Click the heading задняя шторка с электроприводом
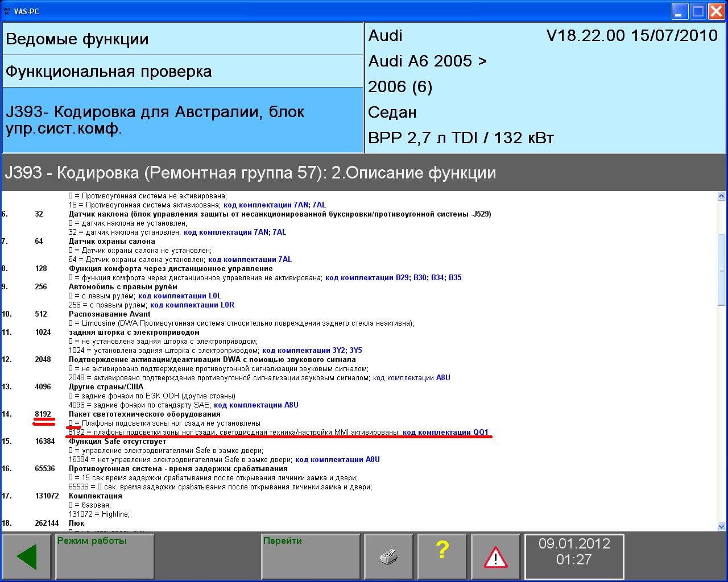This screenshot has width=728, height=582. point(134,332)
